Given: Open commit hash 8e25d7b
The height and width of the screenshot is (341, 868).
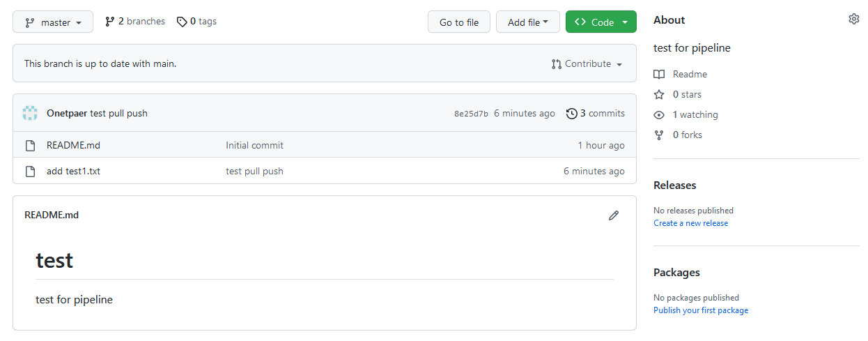Looking at the screenshot, I should [x=471, y=114].
